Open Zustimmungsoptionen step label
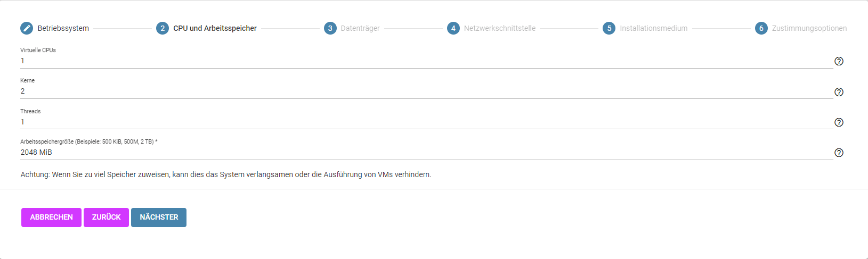The image size is (868, 259). click(x=809, y=28)
